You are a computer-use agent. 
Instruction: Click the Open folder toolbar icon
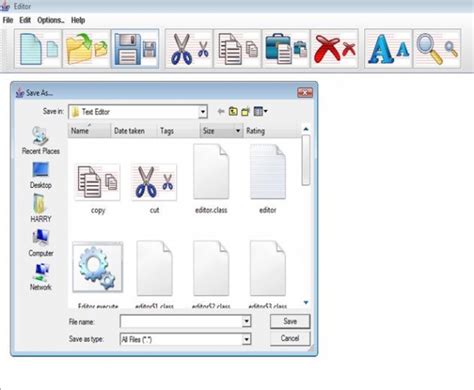point(87,49)
